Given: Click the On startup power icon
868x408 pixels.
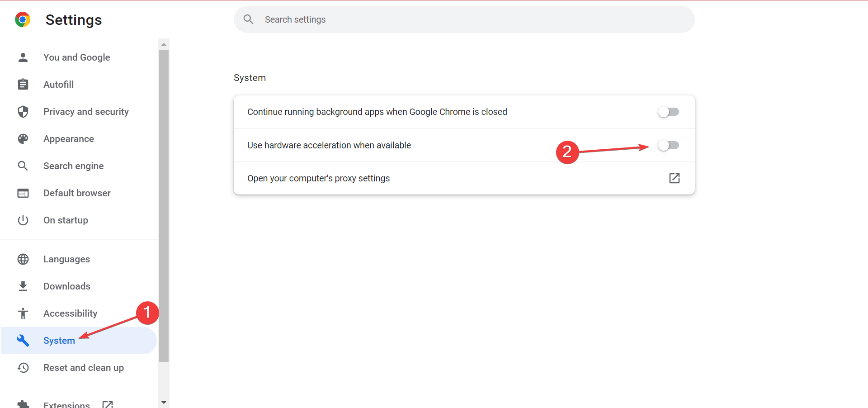Looking at the screenshot, I should pos(23,220).
